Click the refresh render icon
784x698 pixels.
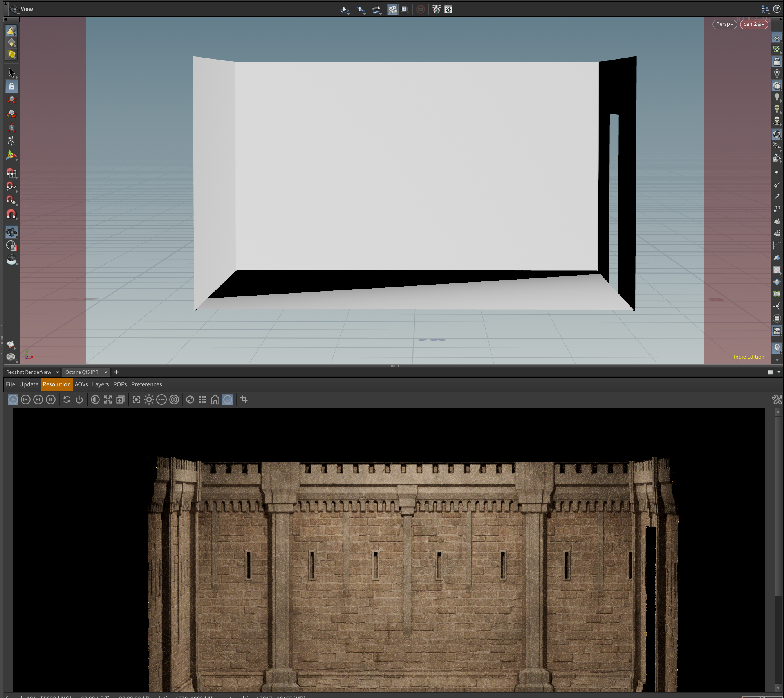point(67,400)
